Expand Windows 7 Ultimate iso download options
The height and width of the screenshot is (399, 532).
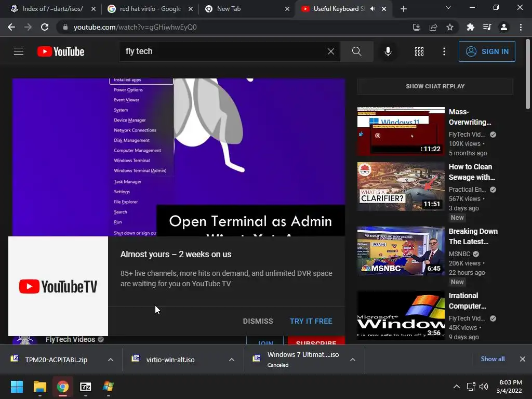[x=353, y=360]
